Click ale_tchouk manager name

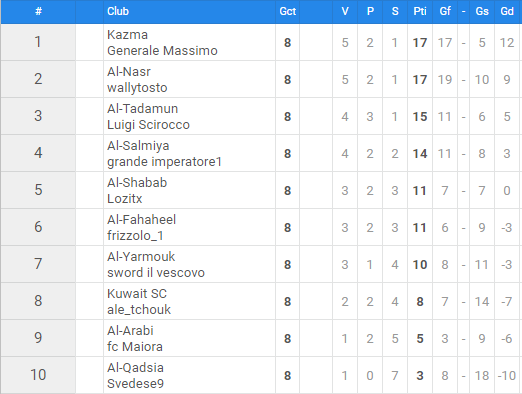[139, 310]
